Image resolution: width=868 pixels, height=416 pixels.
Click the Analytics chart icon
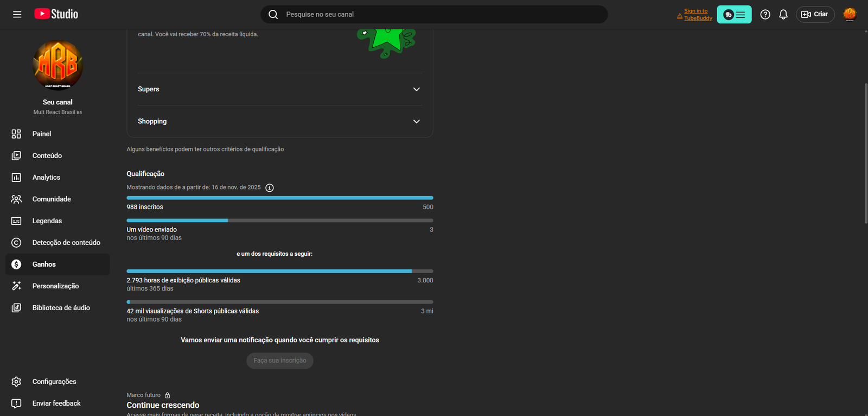click(16, 178)
